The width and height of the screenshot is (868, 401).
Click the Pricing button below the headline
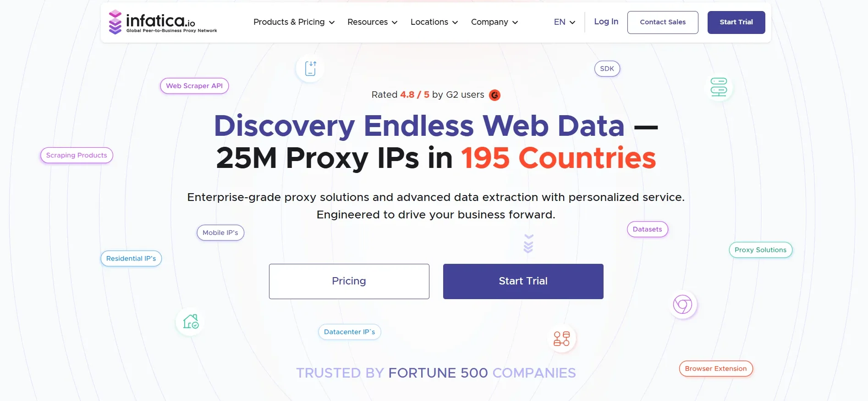349,281
